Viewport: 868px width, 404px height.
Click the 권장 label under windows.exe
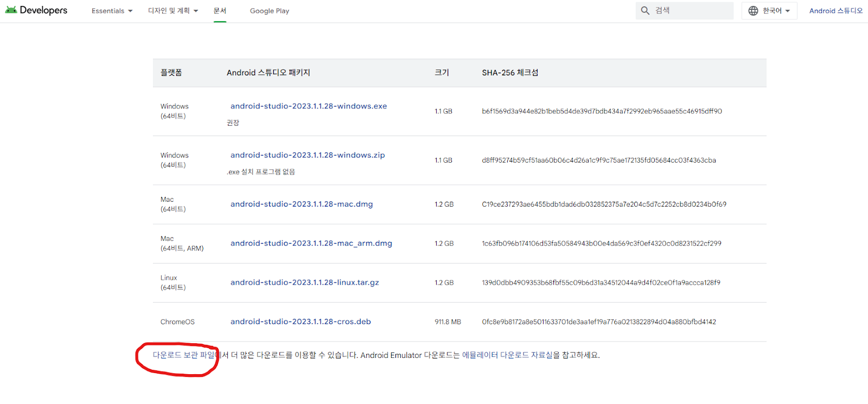click(x=233, y=123)
